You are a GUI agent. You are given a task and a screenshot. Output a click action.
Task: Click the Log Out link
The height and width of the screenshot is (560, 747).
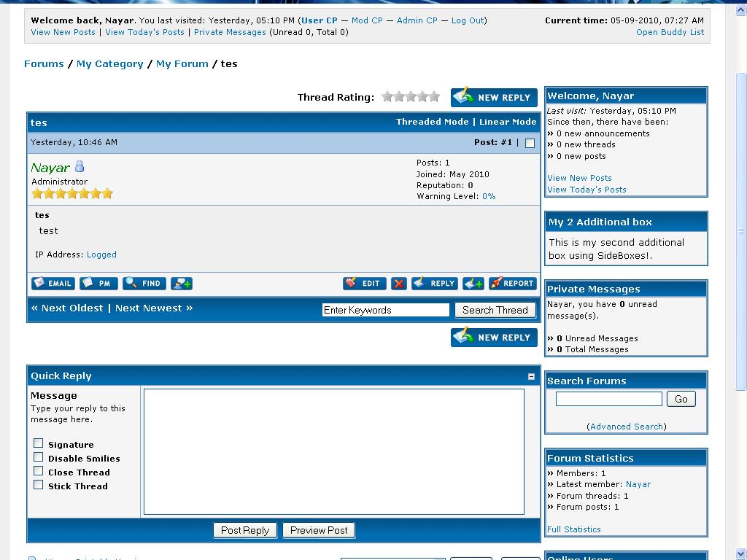pyautogui.click(x=468, y=20)
